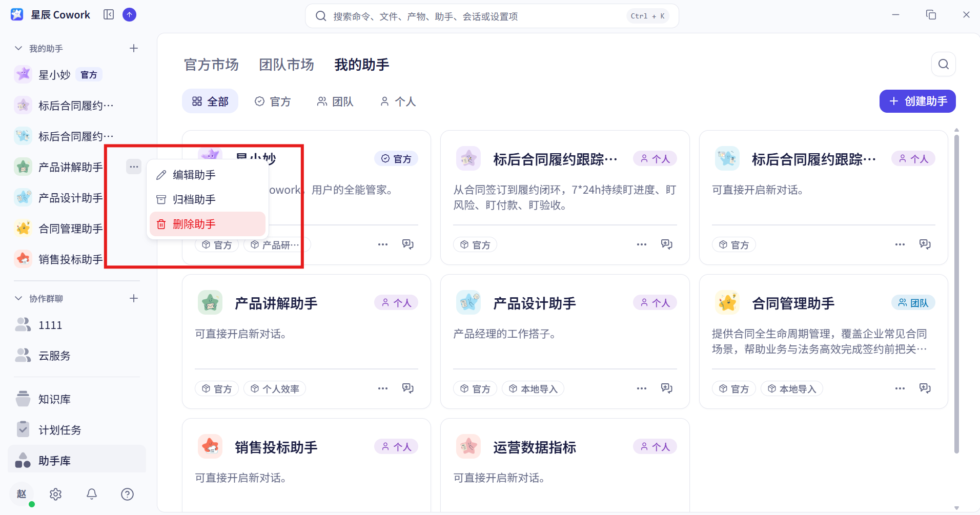Collapse the 协作群聊 section
Image resolution: width=980 pixels, height=515 pixels.
coord(18,298)
